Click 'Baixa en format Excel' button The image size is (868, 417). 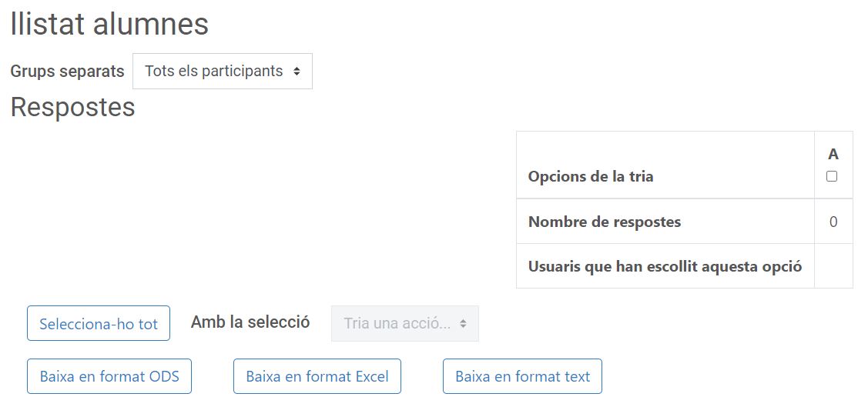[x=317, y=377]
